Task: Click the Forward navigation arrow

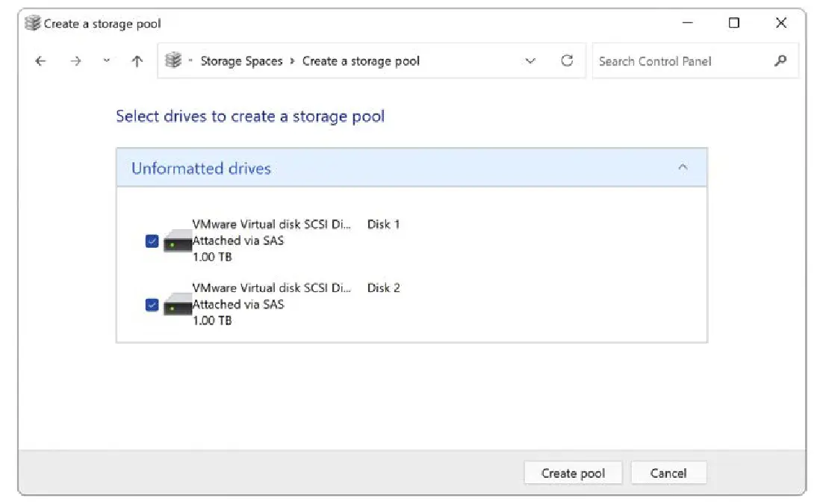Action: tap(75, 62)
